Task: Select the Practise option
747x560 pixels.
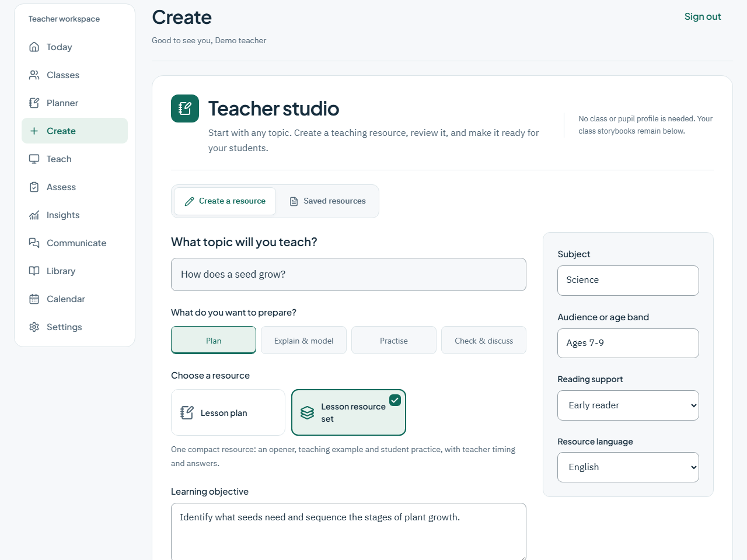Action: (x=394, y=340)
